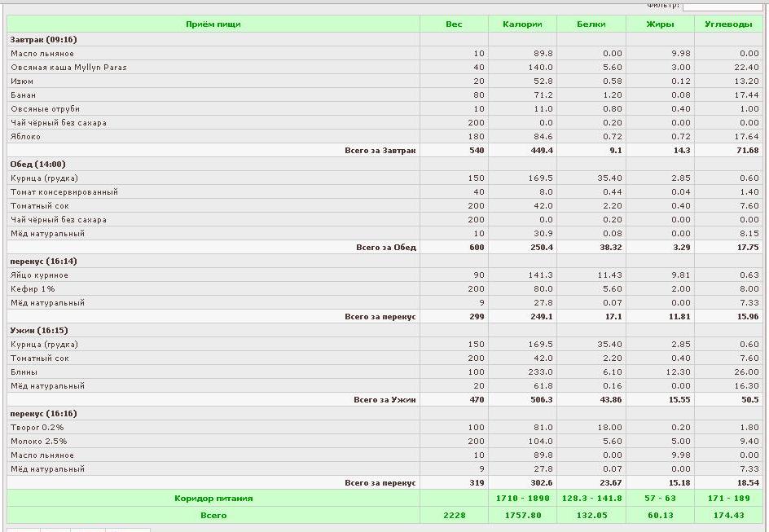Click the overall protein total 132.05
Image resolution: width=769 pixels, height=532 pixels.
[x=591, y=516]
